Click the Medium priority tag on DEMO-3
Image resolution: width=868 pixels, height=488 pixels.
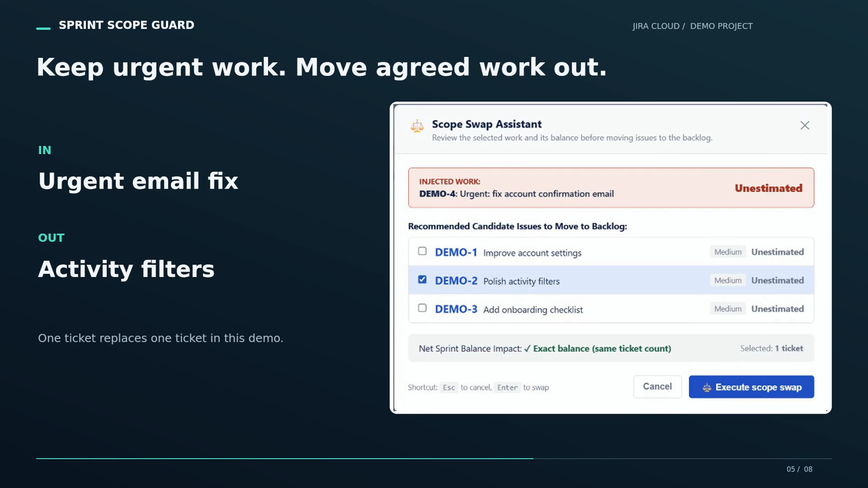pos(727,309)
